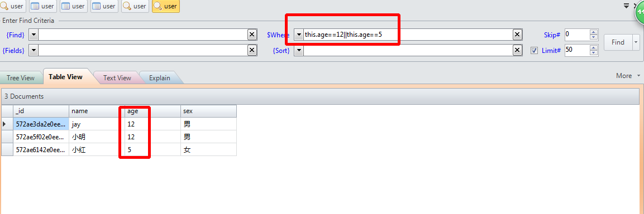The image size is (644, 214).
Task: Click inside the Limit# number field showing 50
Action: [x=577, y=50]
